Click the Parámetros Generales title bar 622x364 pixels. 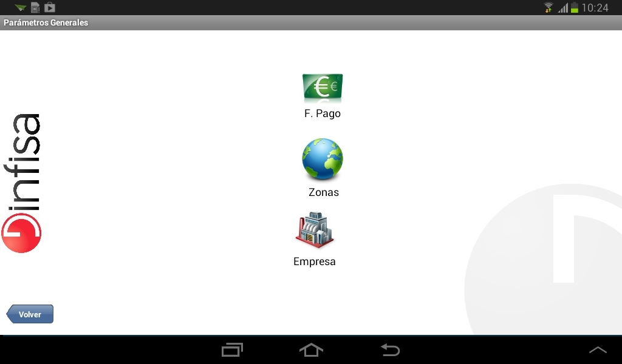pyautogui.click(x=311, y=22)
